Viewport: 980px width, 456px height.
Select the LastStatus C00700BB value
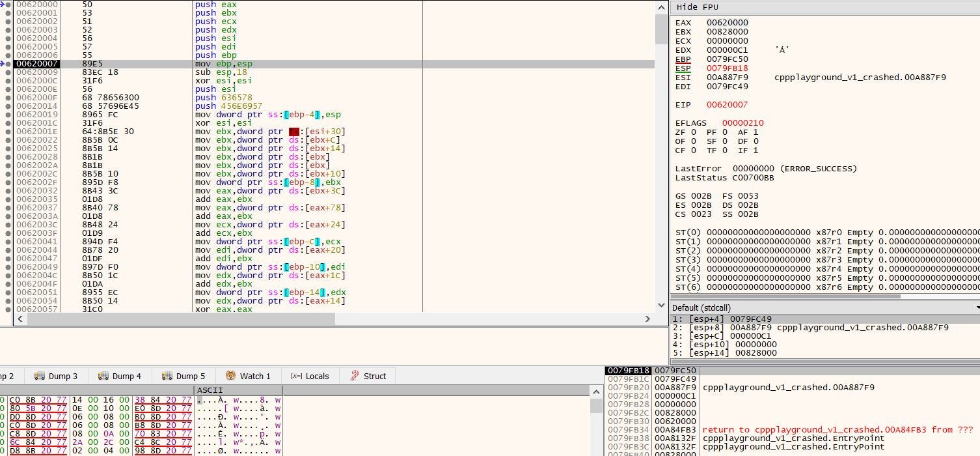tap(754, 178)
